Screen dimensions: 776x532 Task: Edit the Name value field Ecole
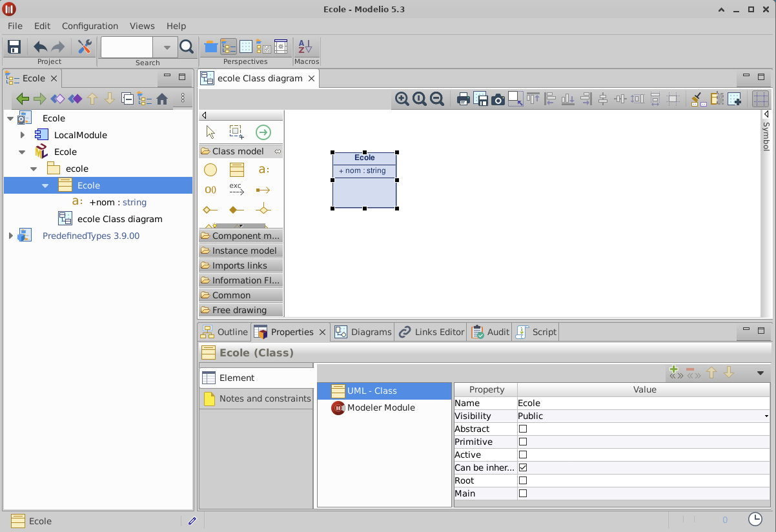point(644,403)
